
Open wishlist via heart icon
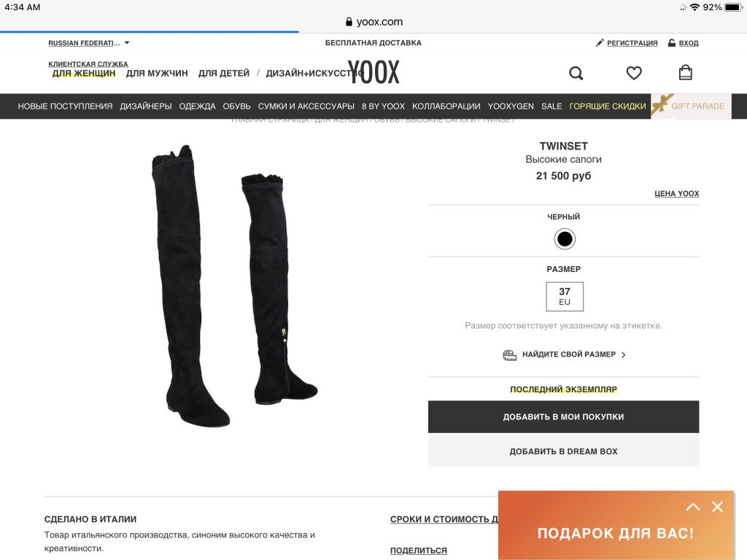(x=634, y=73)
